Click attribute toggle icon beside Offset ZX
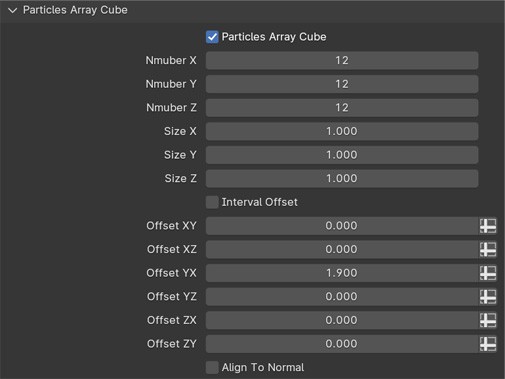Screen dimensions: 505x379 [x=488, y=320]
